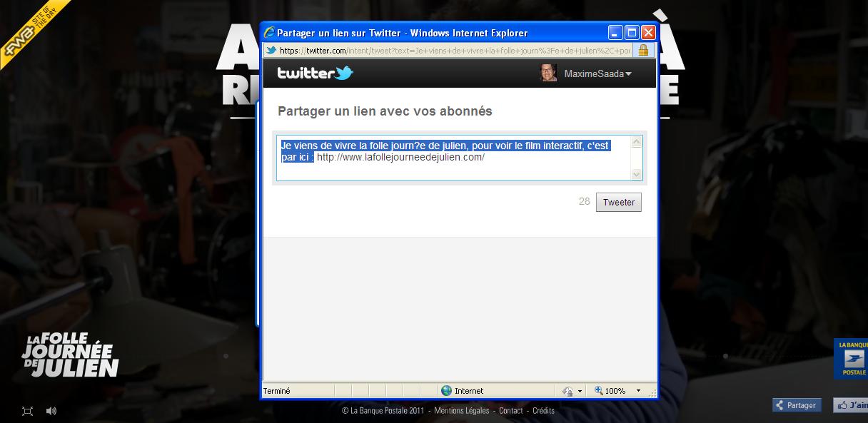Click the '© La Banque Postale 2011' text

click(x=383, y=411)
